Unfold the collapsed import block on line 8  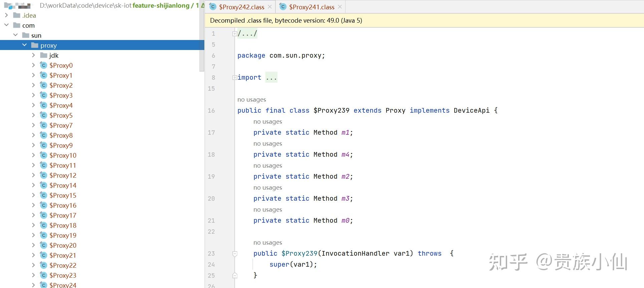click(235, 78)
